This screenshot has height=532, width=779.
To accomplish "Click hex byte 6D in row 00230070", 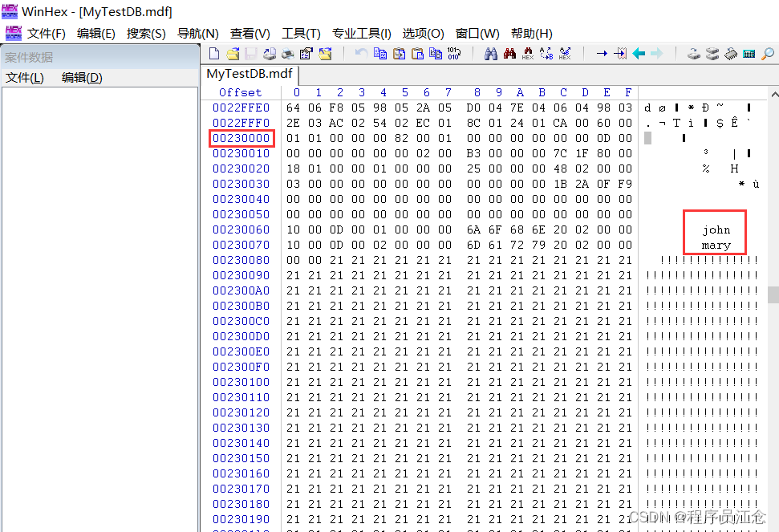I will click(473, 245).
